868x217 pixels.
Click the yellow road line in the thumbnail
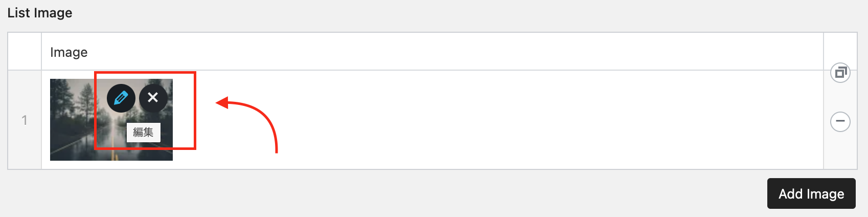[116, 156]
